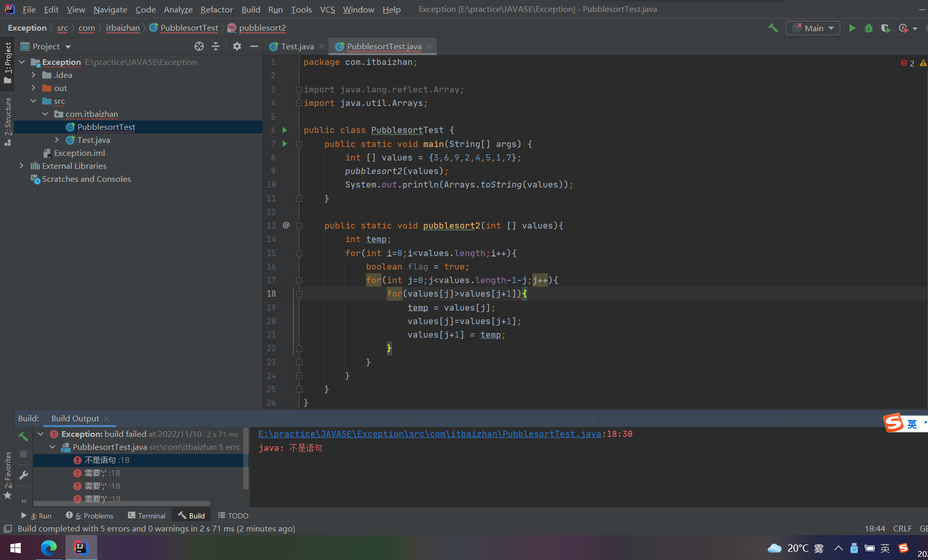Fold the for loop at line 15
The width and height of the screenshot is (928, 560).
click(299, 253)
